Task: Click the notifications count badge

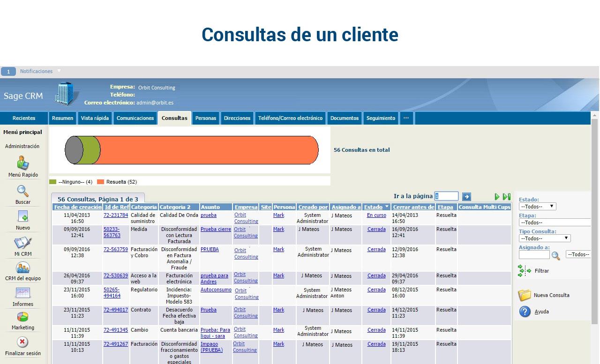Action: point(8,72)
